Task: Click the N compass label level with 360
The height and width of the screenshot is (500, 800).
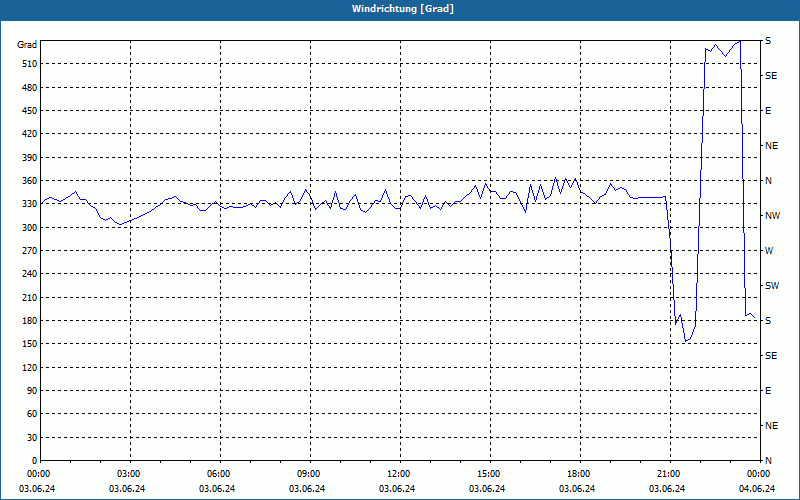Action: point(768,181)
